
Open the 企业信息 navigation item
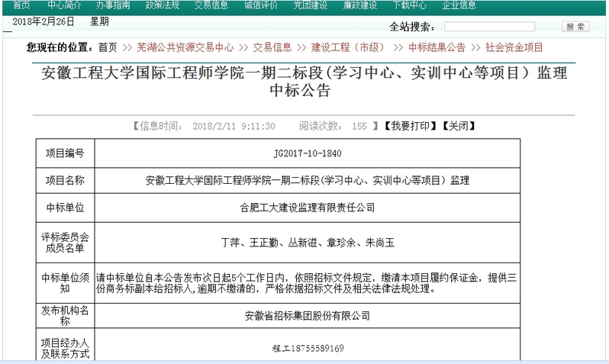coord(460,5)
